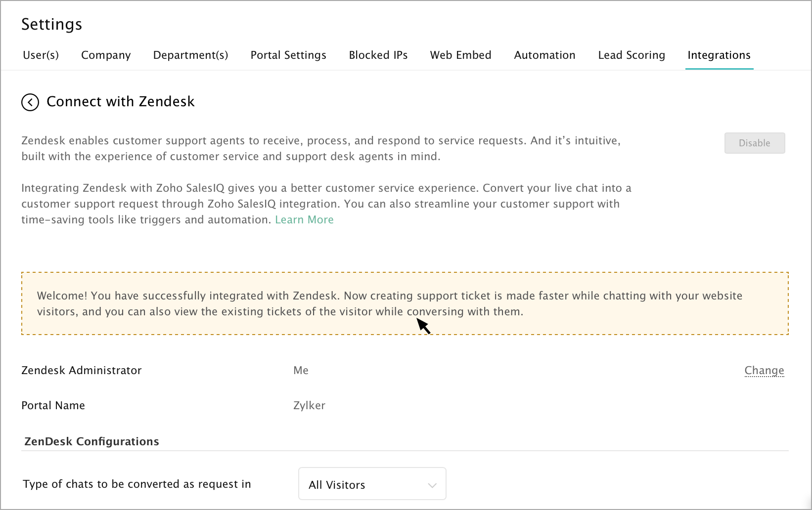Click the chevron in the All Visitors dropdown

[x=432, y=485]
